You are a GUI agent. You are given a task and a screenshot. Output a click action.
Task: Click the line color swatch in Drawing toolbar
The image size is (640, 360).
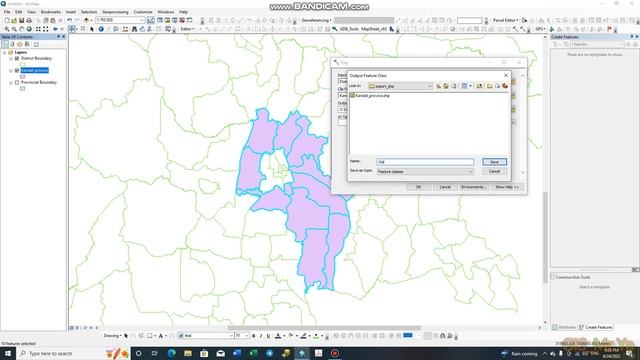[x=303, y=336]
